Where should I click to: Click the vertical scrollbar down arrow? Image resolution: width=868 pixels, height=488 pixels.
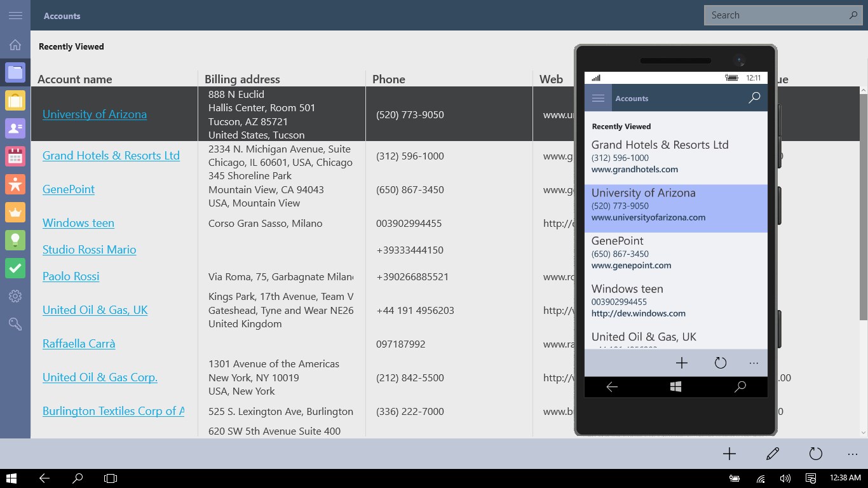point(864,433)
